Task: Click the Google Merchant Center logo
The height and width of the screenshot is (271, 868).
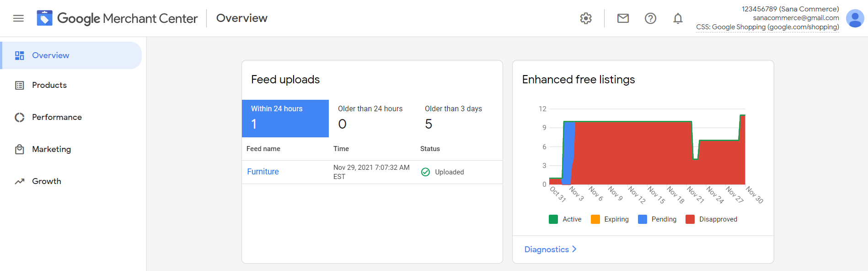Action: (x=117, y=18)
